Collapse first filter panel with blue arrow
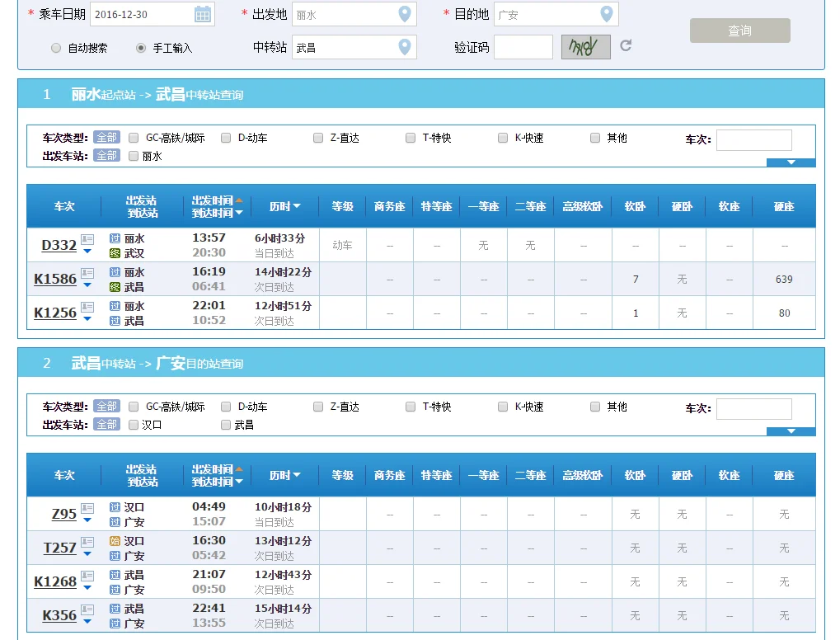Viewport: 840px width, 640px height. coord(791,162)
